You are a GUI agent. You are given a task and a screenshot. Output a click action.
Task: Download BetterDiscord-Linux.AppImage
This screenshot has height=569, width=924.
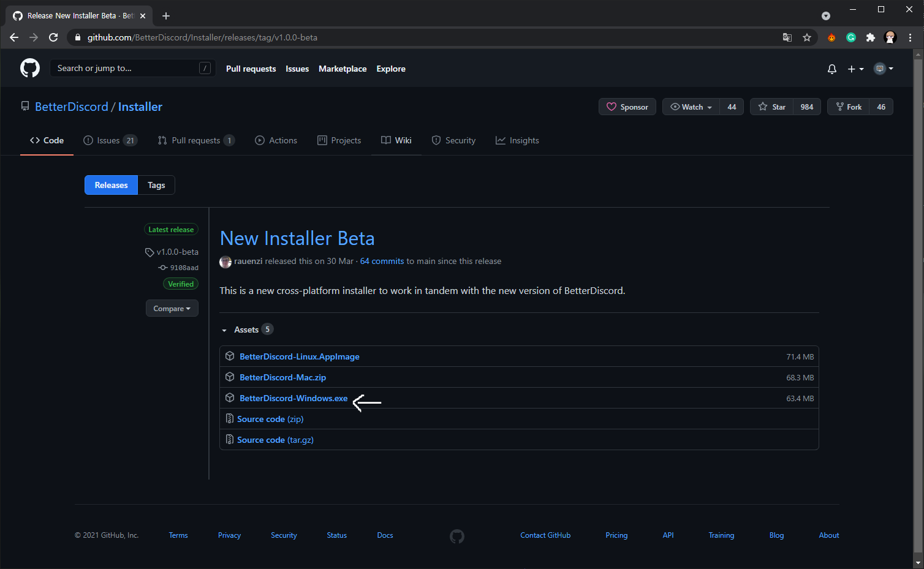point(300,356)
